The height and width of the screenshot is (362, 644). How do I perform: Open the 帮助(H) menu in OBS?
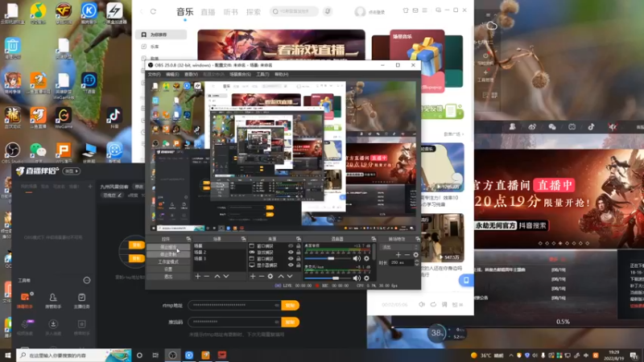[x=281, y=74]
